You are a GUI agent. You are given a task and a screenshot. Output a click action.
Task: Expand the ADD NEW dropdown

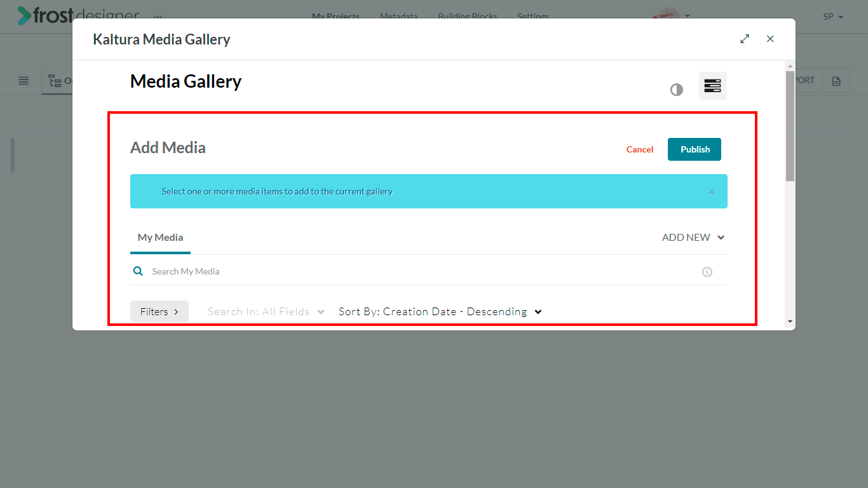[x=693, y=237]
